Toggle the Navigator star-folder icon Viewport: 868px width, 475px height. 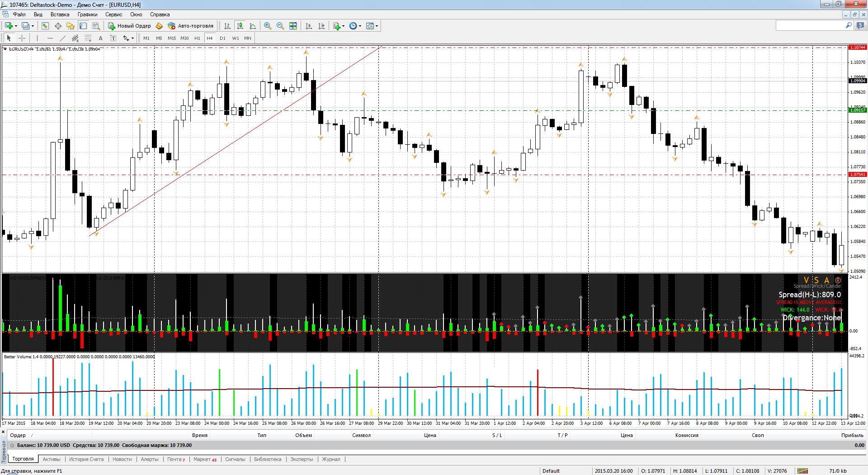tap(71, 26)
